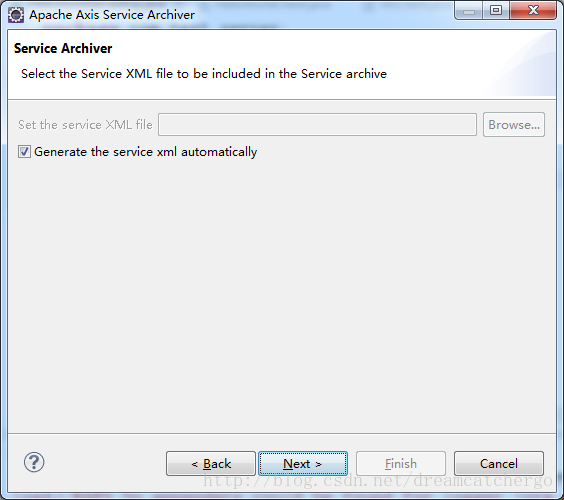564x500 pixels.
Task: Click the blog.csdn.net watermark link text
Action: click(378, 481)
